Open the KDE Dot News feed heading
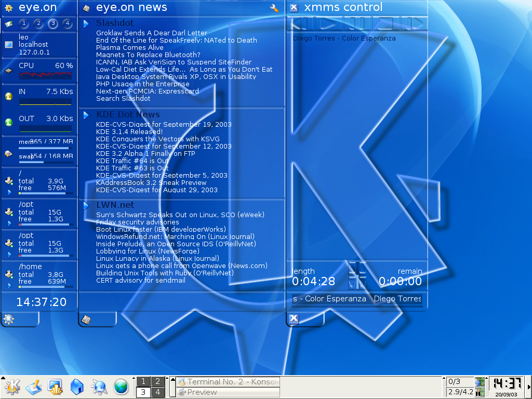The image size is (532, 399). (x=128, y=115)
